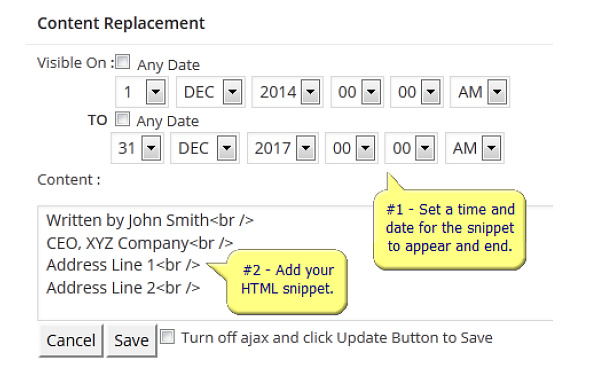Image resolution: width=597 pixels, height=380 pixels.
Task: Click the Address Line 2 text line
Action: tap(123, 287)
